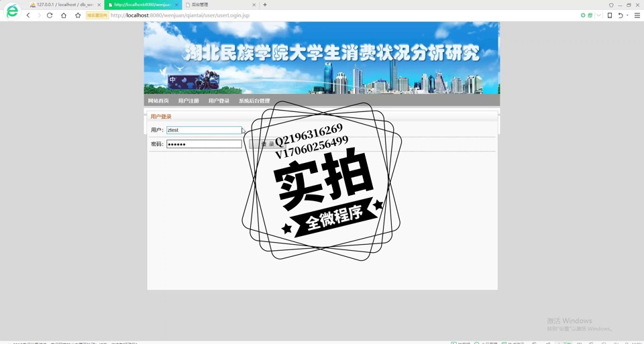Screen dimensions: 644x344
Task: Close the 后台管理 tab
Action: 254,5
